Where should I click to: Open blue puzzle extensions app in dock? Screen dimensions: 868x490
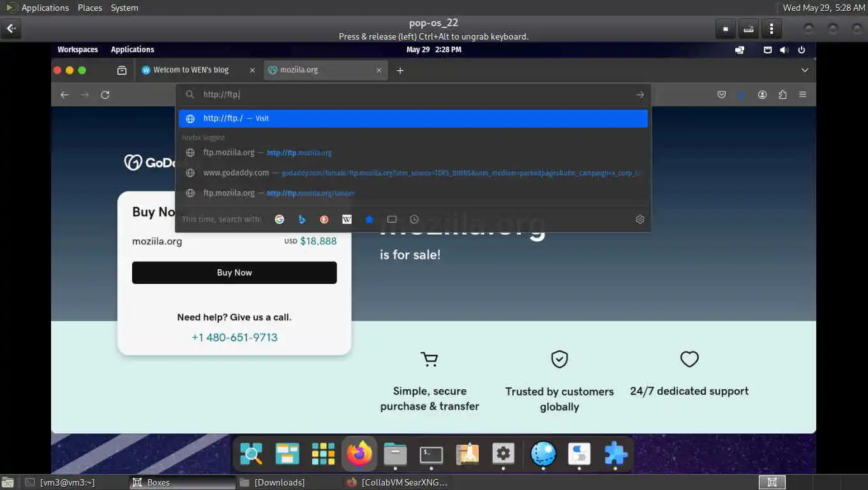tap(615, 454)
